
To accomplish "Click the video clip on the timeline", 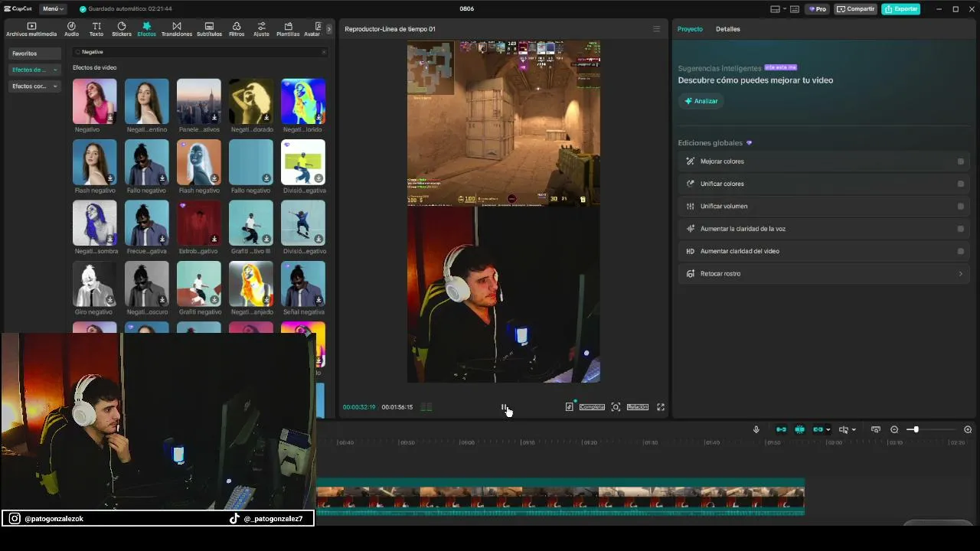I will click(560, 497).
